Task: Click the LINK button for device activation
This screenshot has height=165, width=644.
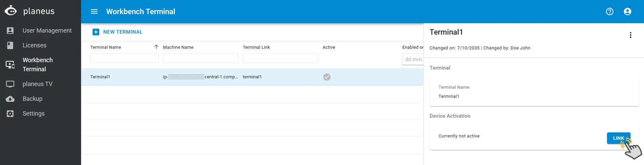Action: point(618,138)
